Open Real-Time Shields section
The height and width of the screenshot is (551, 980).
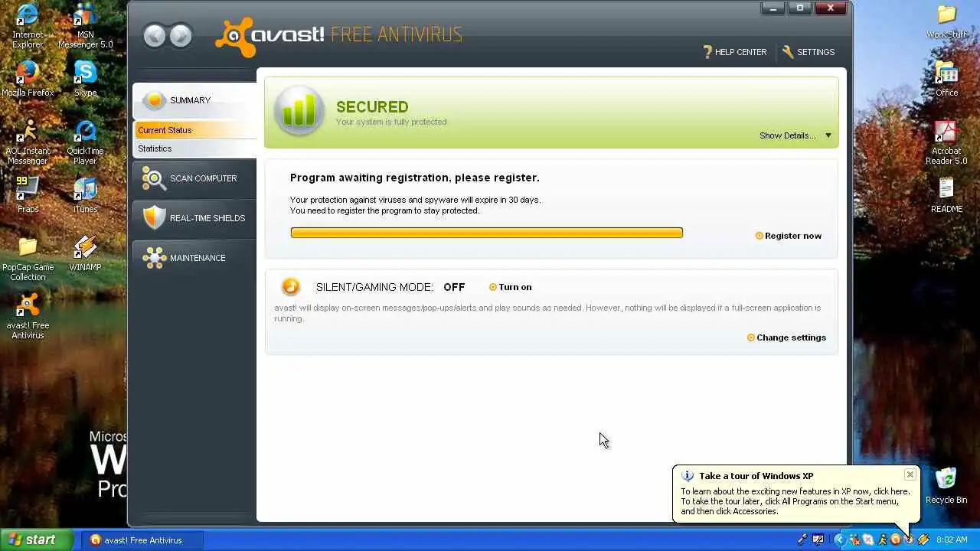(x=194, y=218)
